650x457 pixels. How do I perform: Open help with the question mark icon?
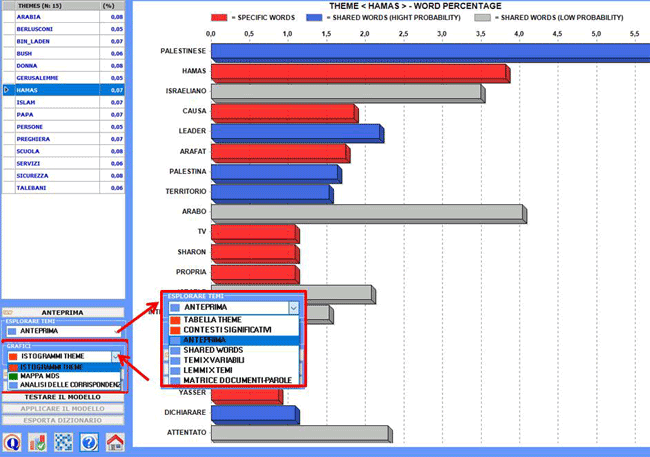(x=89, y=442)
